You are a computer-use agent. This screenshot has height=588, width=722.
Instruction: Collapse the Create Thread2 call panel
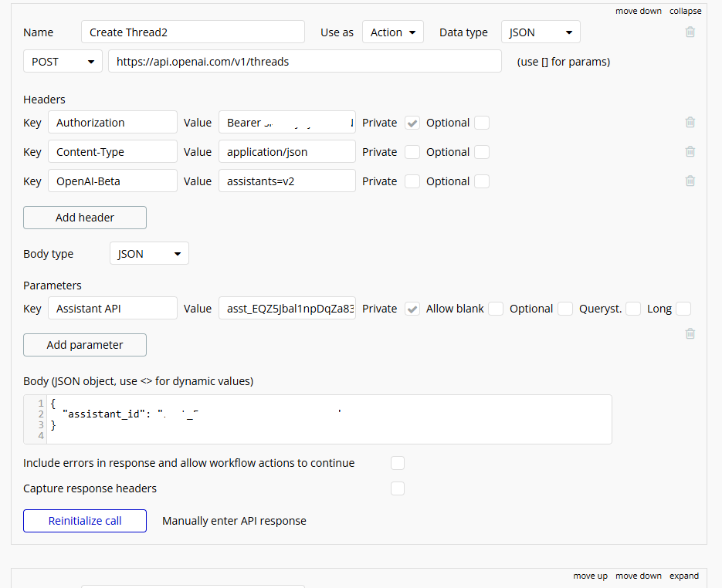pos(686,11)
